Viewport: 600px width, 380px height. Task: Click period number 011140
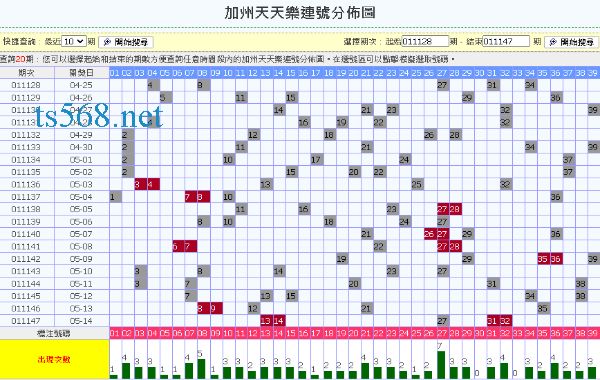[x=26, y=234]
